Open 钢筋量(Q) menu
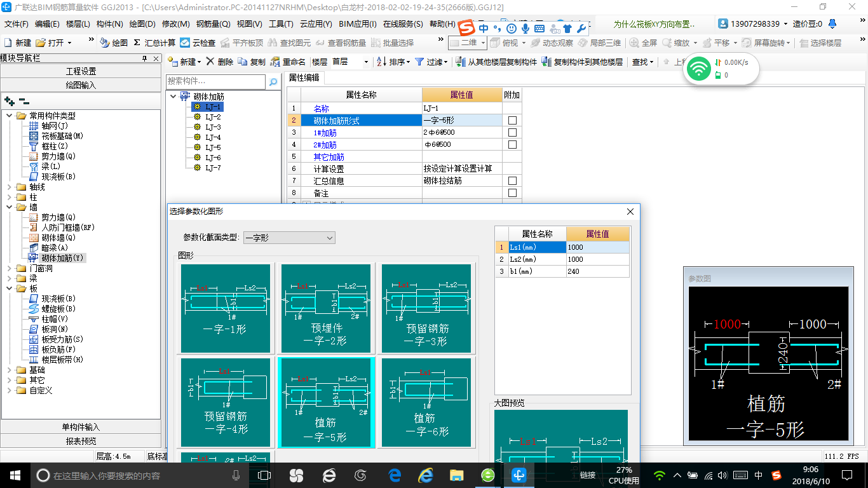The width and height of the screenshot is (868, 488). tap(213, 24)
